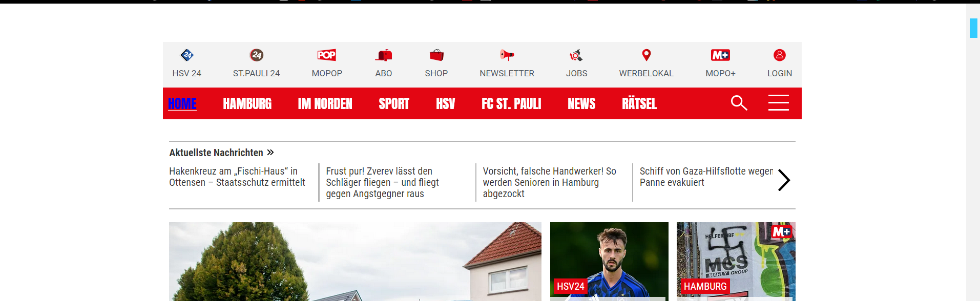This screenshot has height=301, width=980.
Task: Open the HSV24 player thumbnail
Action: point(609,261)
